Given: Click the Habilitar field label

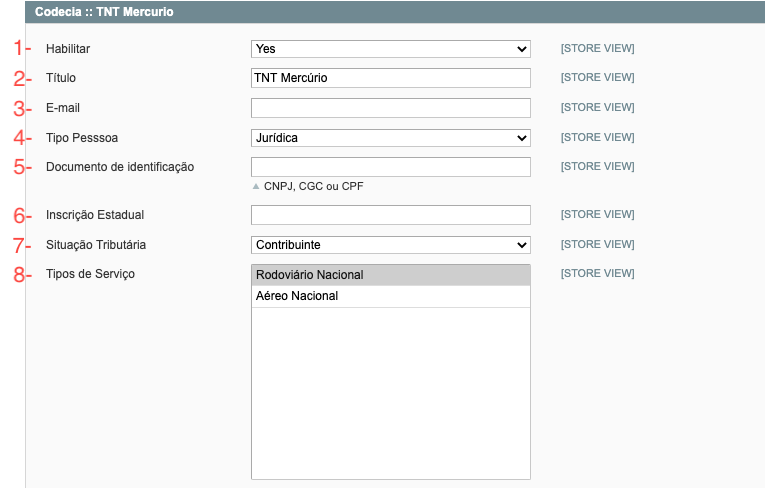Looking at the screenshot, I should point(68,49).
